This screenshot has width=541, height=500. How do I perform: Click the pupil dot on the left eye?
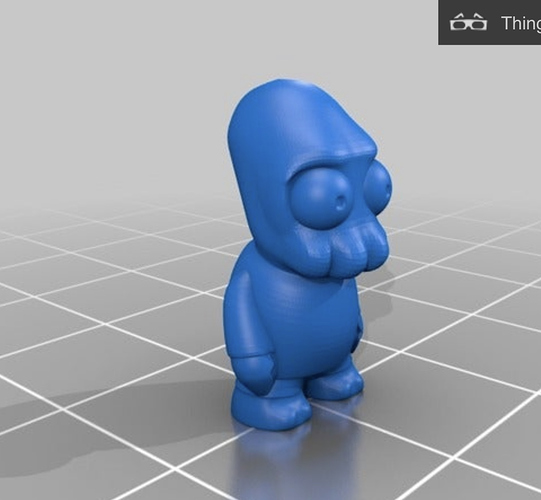341,203
